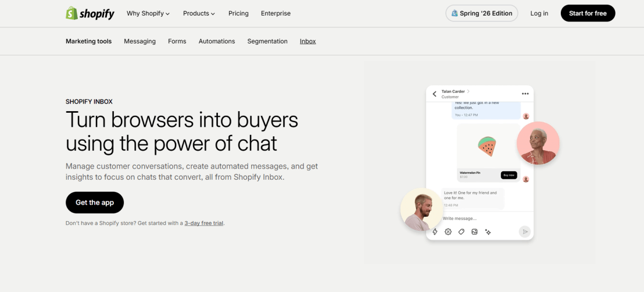Select the Inbox tab
The image size is (644, 292).
pos(308,41)
